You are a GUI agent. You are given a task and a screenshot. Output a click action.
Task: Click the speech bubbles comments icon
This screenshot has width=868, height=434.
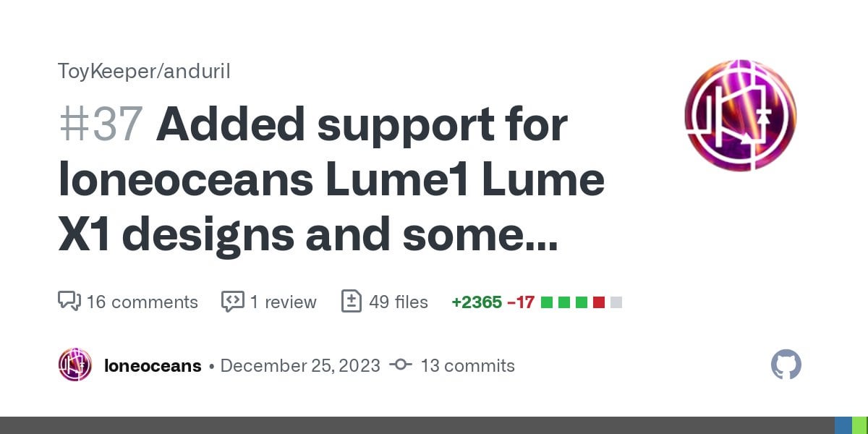coord(69,301)
